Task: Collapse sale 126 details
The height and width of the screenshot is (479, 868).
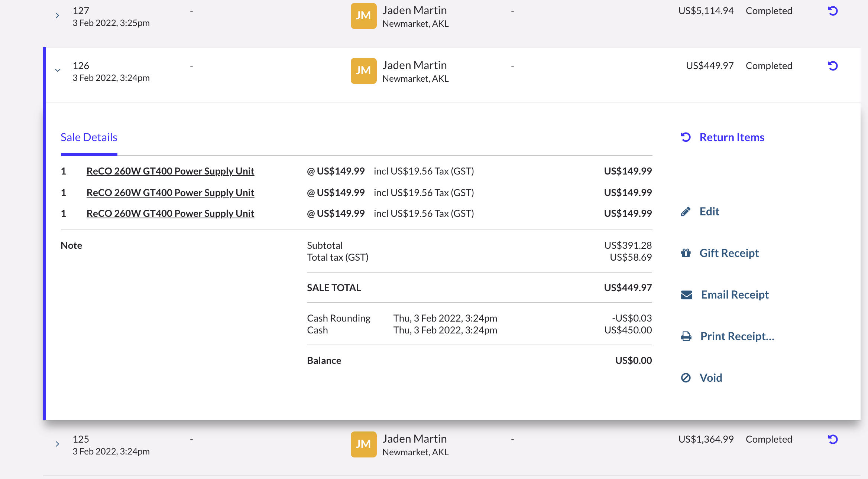Action: tap(58, 70)
